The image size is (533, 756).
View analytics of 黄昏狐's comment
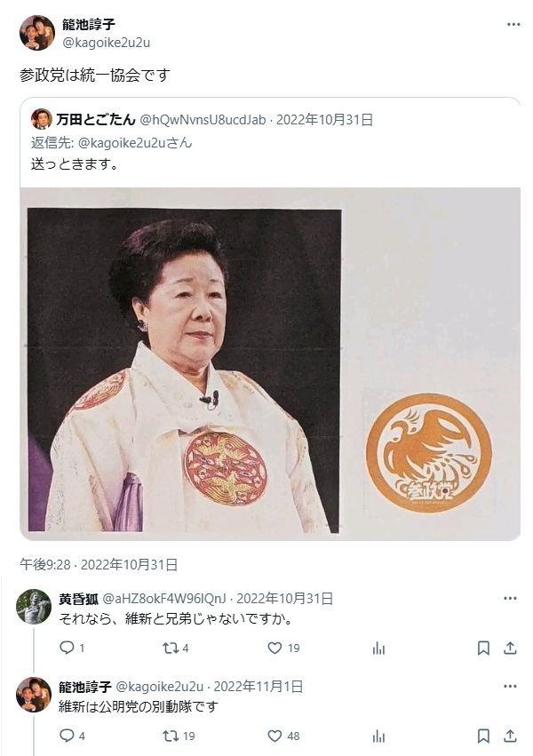(x=378, y=649)
